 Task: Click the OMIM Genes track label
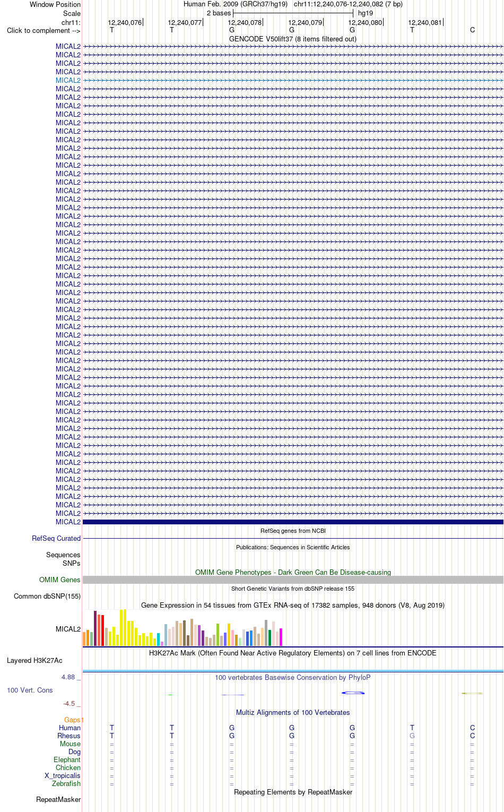pyautogui.click(x=60, y=580)
